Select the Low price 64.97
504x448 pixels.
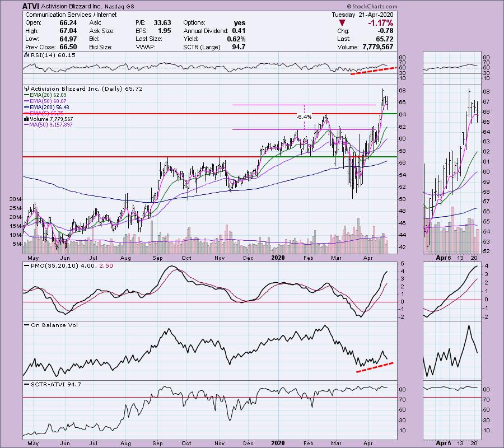coord(68,39)
